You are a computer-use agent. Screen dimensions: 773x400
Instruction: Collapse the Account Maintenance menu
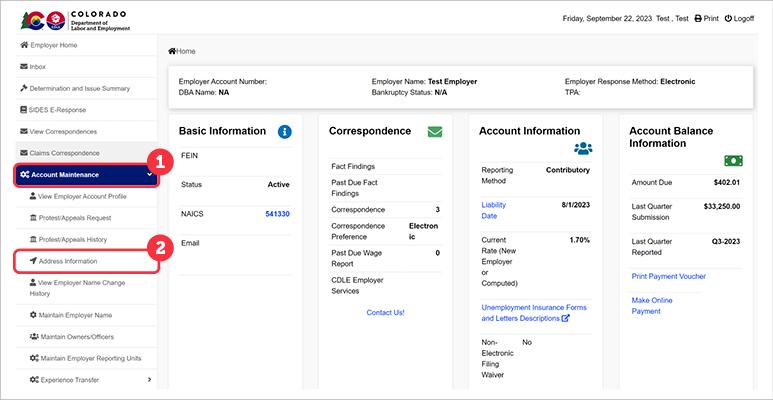click(149, 175)
